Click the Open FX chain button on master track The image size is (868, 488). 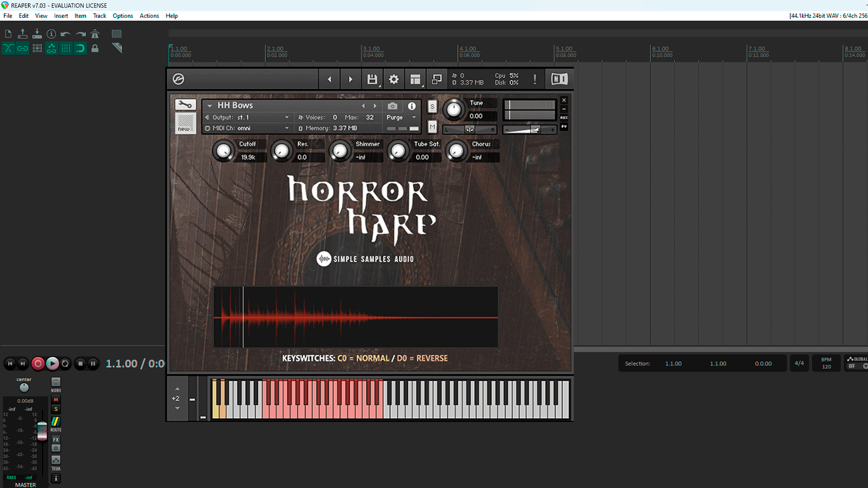pos(56,440)
